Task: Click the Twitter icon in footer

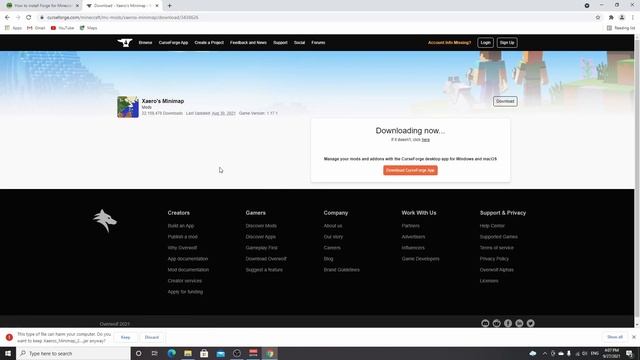Action: (x=531, y=323)
